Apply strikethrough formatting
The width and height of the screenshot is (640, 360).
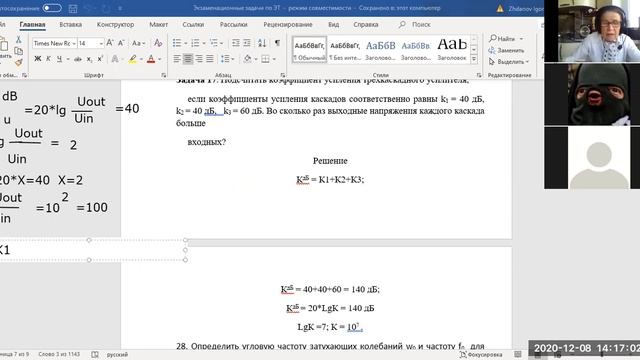pos(78,59)
